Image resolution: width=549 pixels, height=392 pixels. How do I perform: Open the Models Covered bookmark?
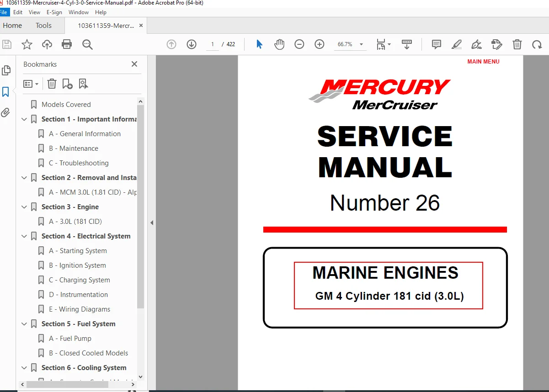click(x=66, y=105)
